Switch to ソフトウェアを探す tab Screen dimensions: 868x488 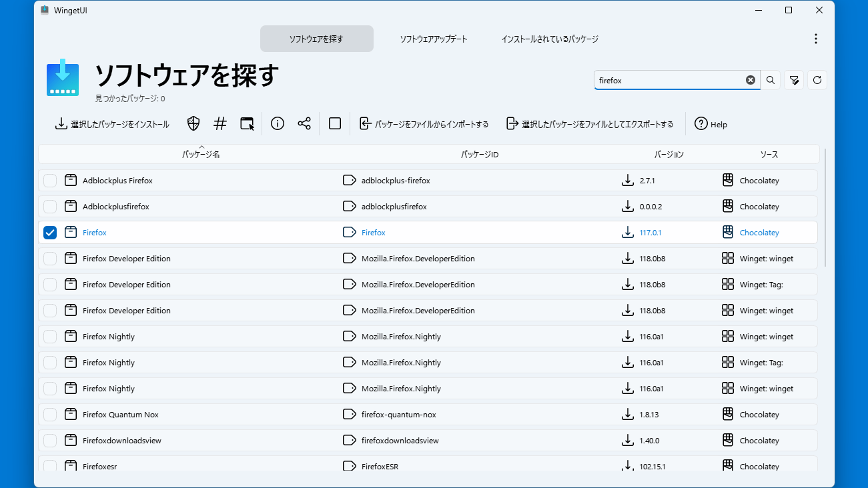pos(316,39)
